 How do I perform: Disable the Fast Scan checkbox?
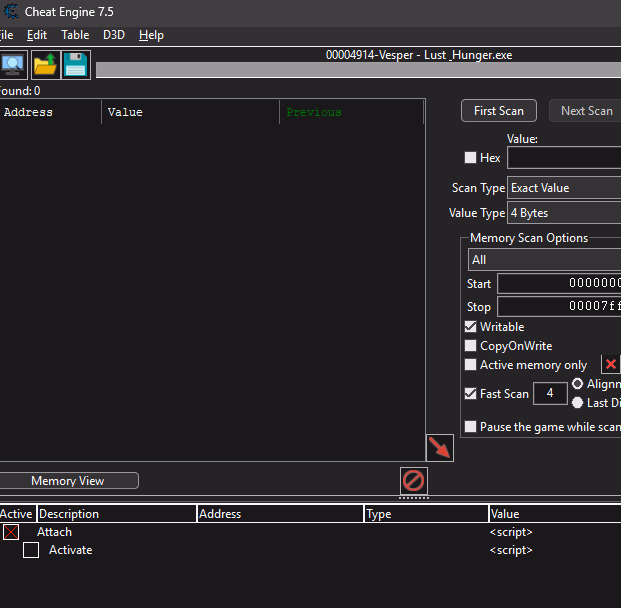(471, 394)
